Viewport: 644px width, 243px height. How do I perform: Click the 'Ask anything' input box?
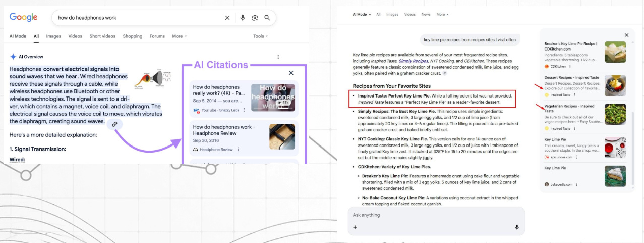coord(436,215)
